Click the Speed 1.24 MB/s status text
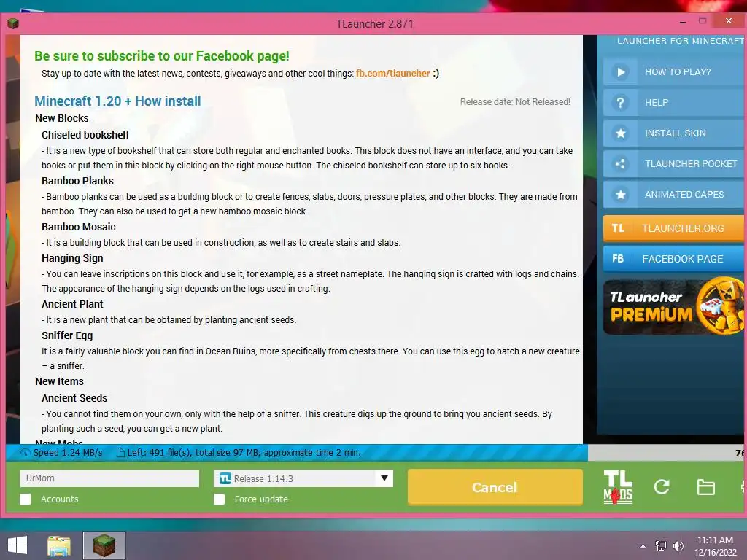747x560 pixels. point(68,452)
